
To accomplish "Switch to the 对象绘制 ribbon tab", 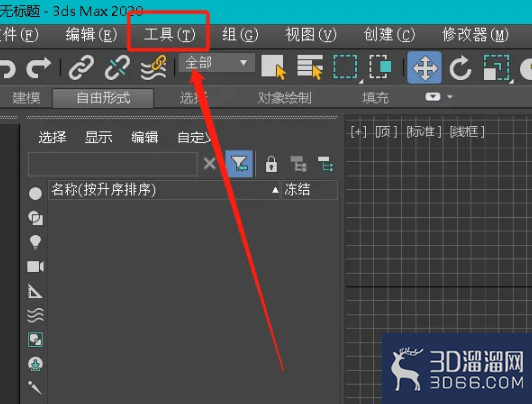I will [284, 98].
